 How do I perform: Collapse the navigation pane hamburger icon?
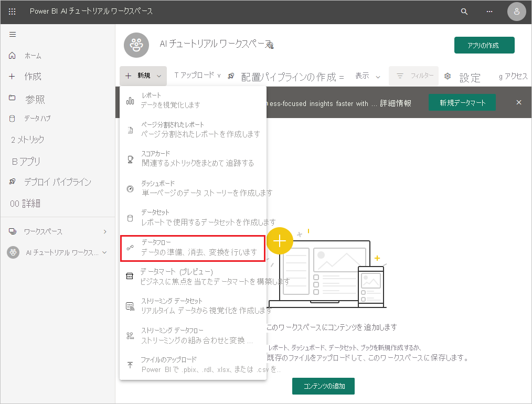point(13,34)
